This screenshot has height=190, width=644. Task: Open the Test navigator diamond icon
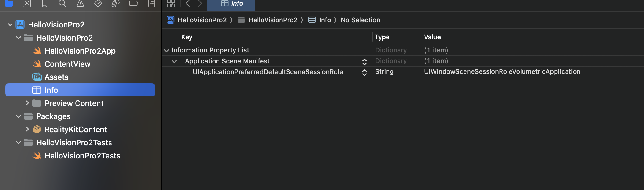(x=98, y=4)
